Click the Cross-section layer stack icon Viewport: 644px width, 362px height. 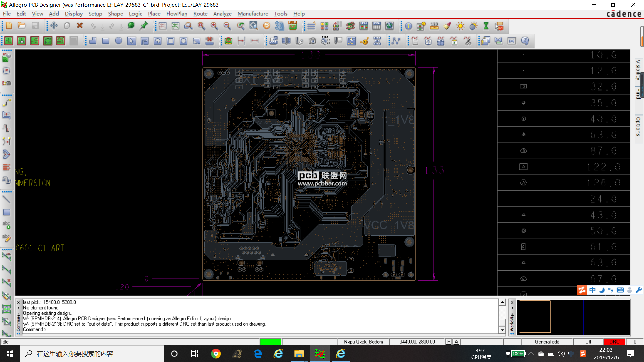351,26
